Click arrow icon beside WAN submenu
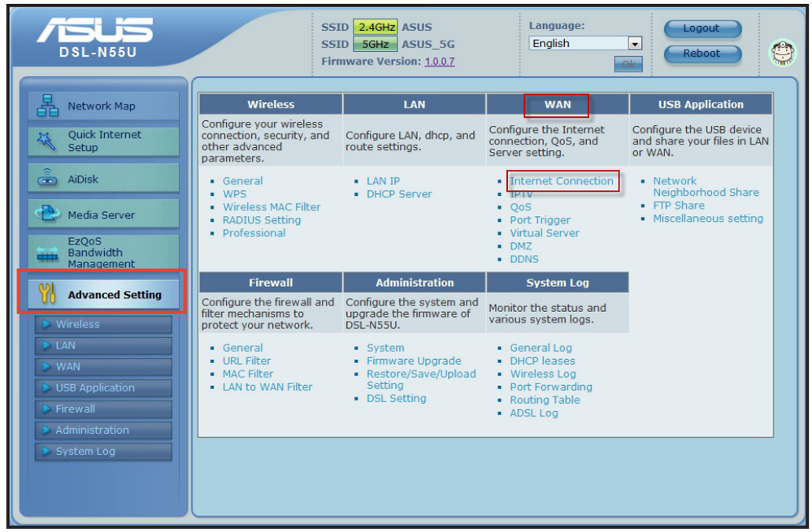Screen dimensions: 812x532 point(46,366)
